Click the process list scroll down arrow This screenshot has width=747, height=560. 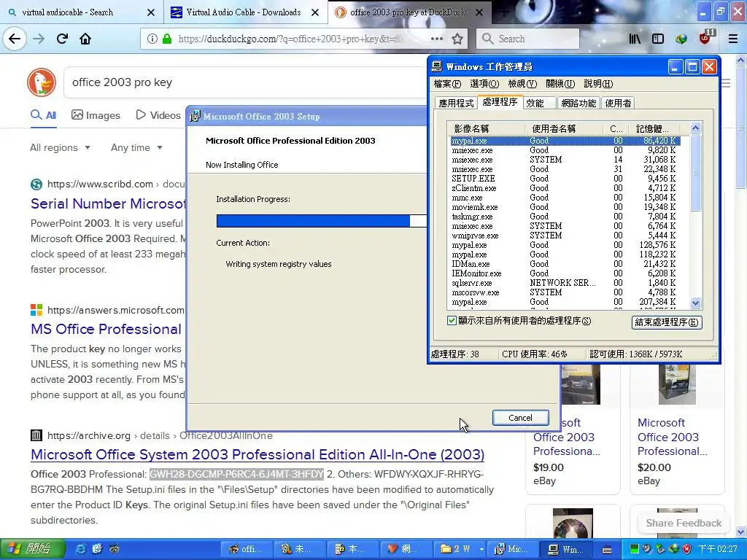pyautogui.click(x=695, y=303)
